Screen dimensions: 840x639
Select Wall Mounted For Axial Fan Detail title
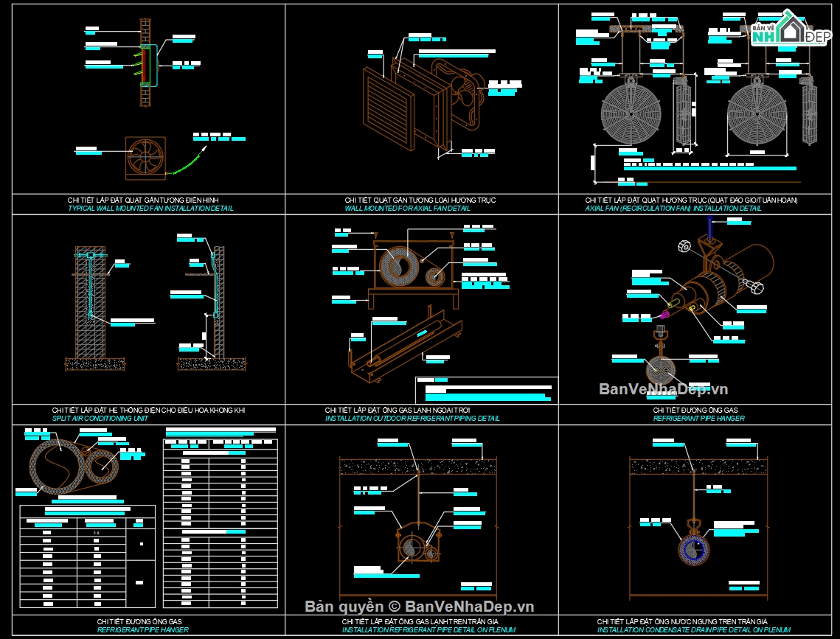408,208
